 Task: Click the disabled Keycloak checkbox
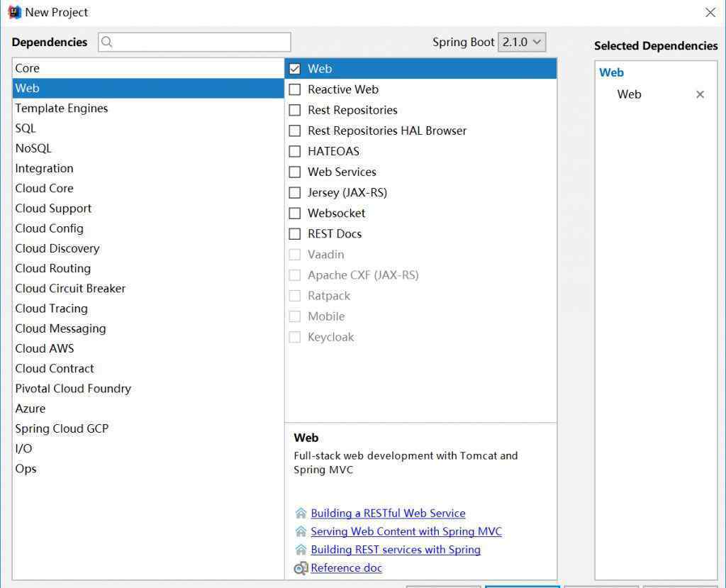[x=294, y=337]
